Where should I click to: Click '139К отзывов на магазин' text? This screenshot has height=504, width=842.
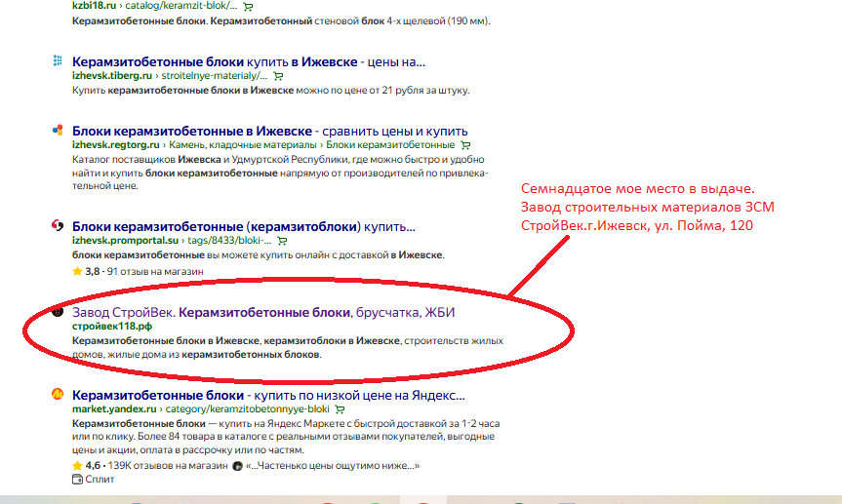coord(168,466)
